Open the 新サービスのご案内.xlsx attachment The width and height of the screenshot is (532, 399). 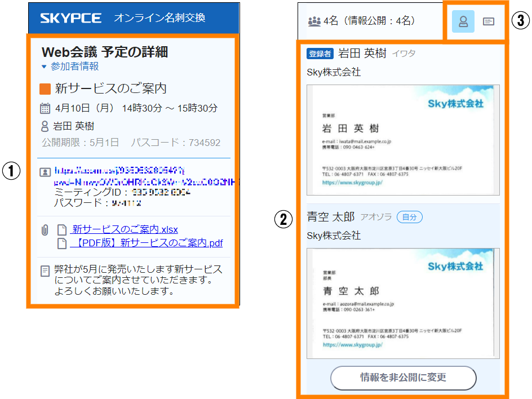124,230
